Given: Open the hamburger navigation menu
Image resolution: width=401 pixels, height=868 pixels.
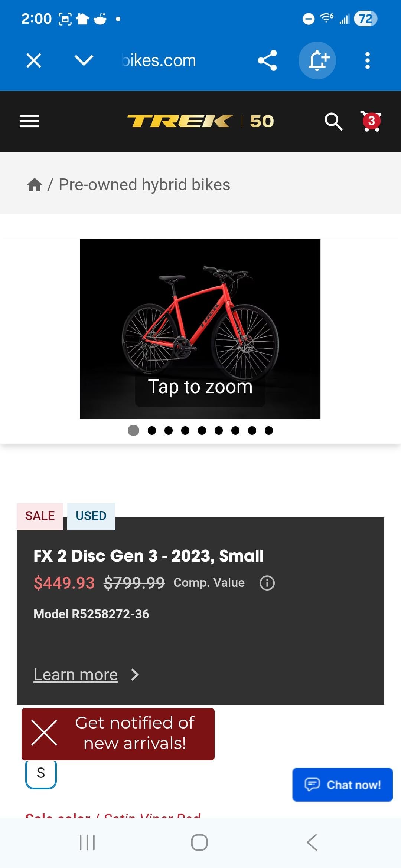Looking at the screenshot, I should pyautogui.click(x=29, y=121).
